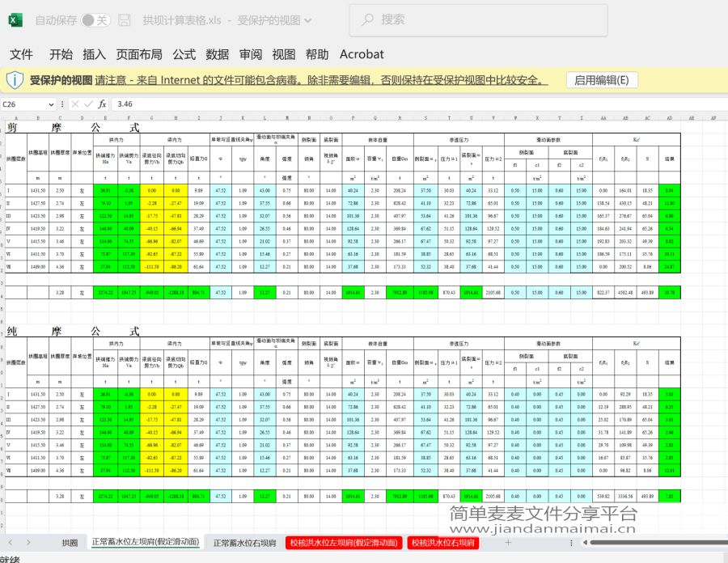Image resolution: width=728 pixels, height=563 pixels.
Task: Select cell 2105.68 in 剪摩公式 totals row
Action: point(493,292)
